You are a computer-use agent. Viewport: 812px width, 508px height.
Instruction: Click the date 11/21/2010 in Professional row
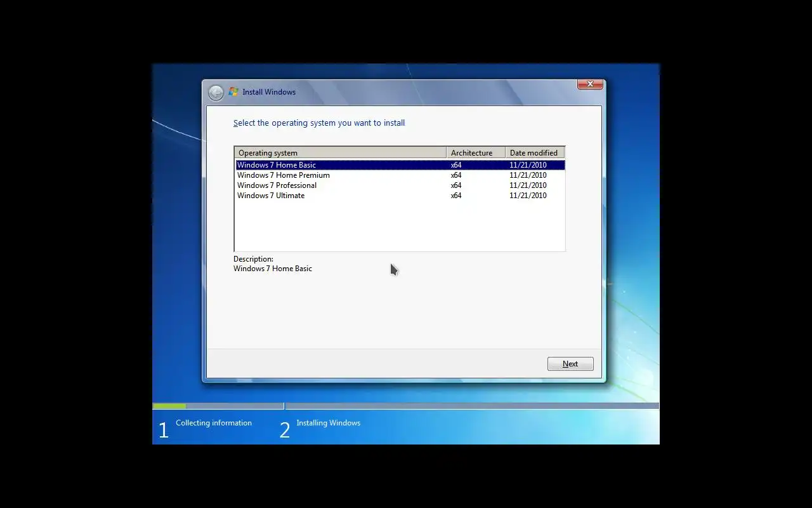(528, 185)
